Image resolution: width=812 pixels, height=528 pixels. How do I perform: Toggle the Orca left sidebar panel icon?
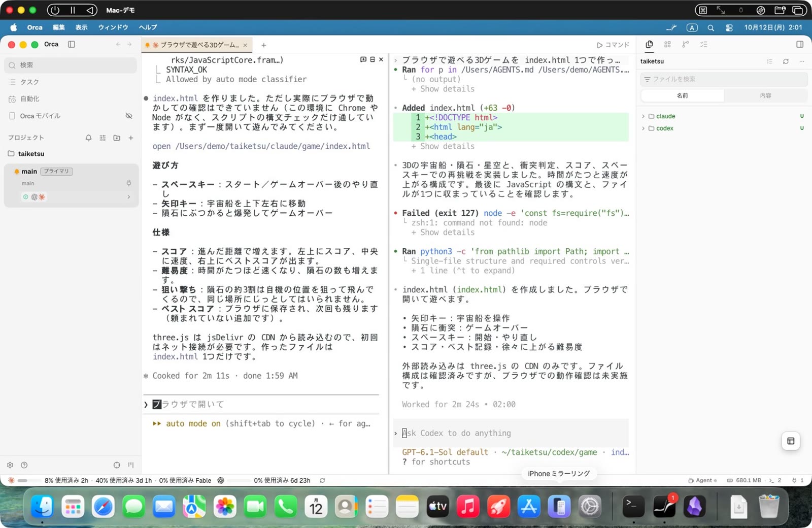click(x=72, y=44)
